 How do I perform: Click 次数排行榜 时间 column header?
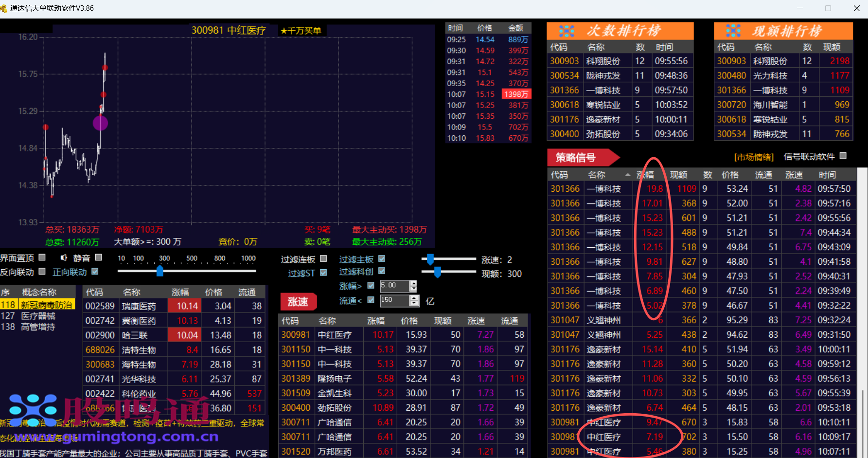click(x=664, y=47)
